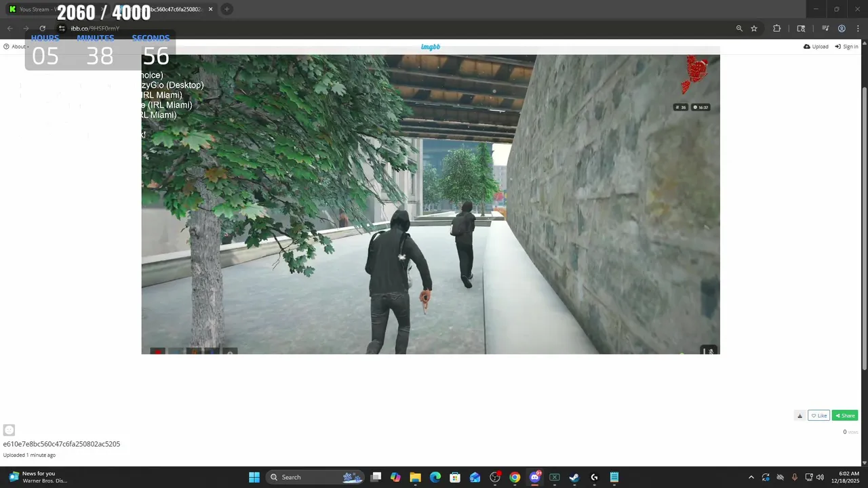The height and width of the screenshot is (488, 868).
Task: Open the browser Extensions puzzle icon
Action: click(777, 28)
